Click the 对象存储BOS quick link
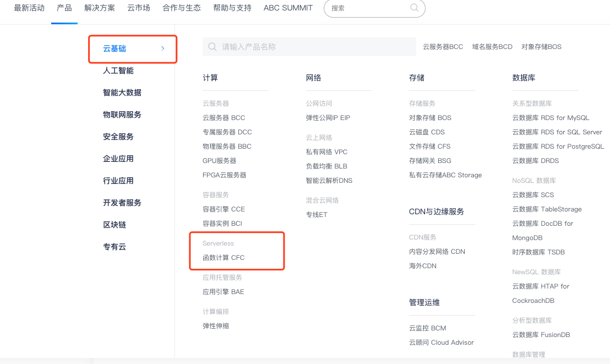The width and height of the screenshot is (610, 364). point(541,47)
